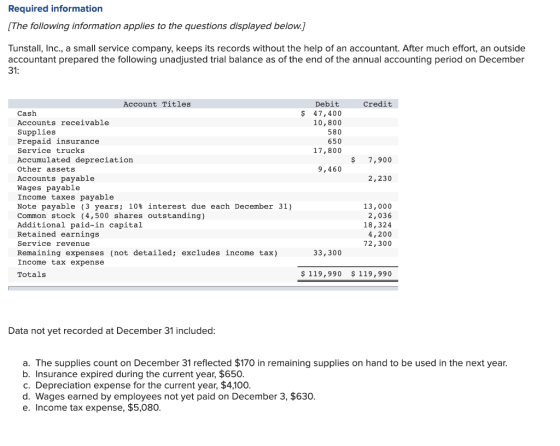Viewport: 560px width, 446px height.
Task: Select the Accounts receivable row
Action: [203, 123]
